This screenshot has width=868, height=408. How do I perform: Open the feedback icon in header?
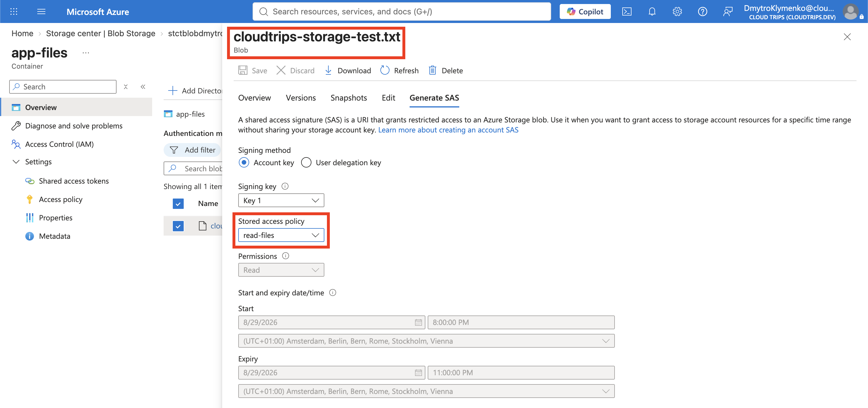pos(727,11)
